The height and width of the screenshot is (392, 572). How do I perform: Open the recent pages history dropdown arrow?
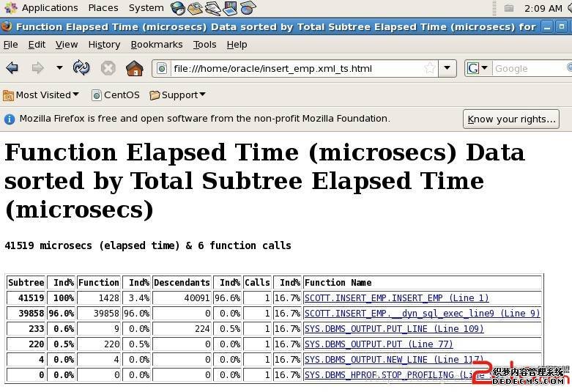[59, 68]
